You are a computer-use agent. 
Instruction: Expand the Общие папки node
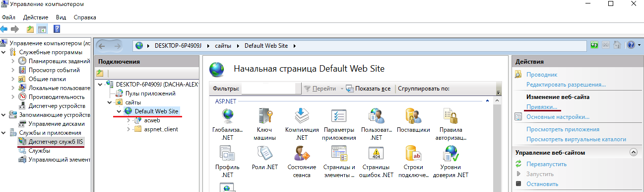(13, 79)
